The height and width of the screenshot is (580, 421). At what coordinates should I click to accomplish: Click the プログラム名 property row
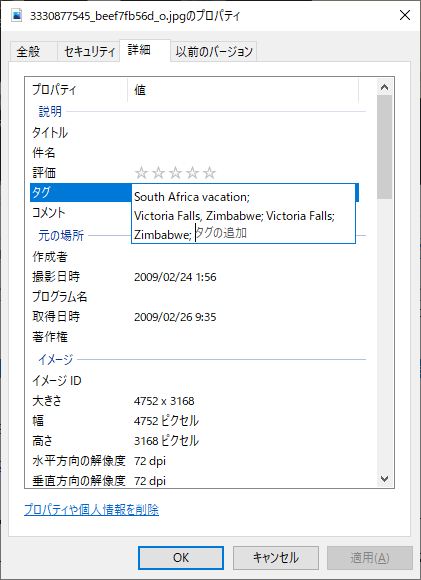194,297
